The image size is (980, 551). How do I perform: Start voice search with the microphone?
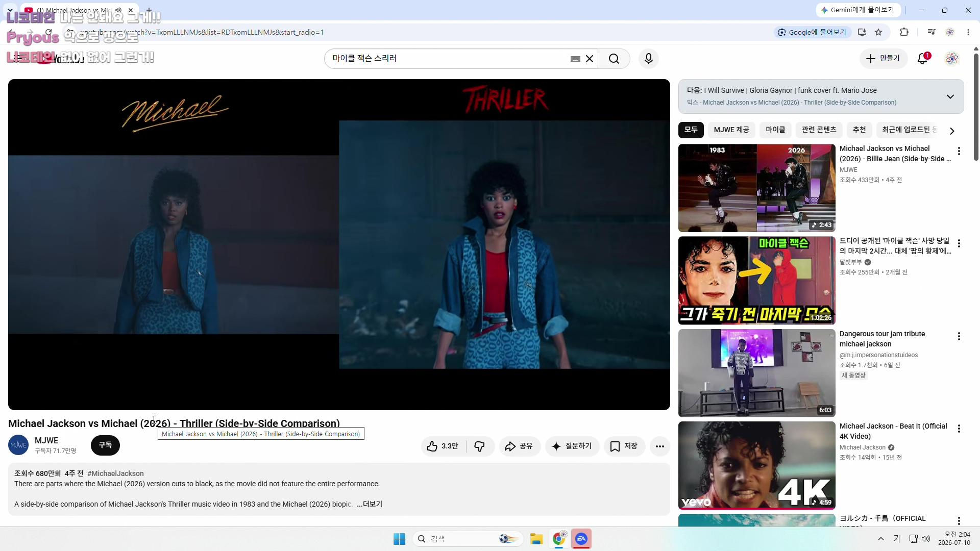pos(649,59)
